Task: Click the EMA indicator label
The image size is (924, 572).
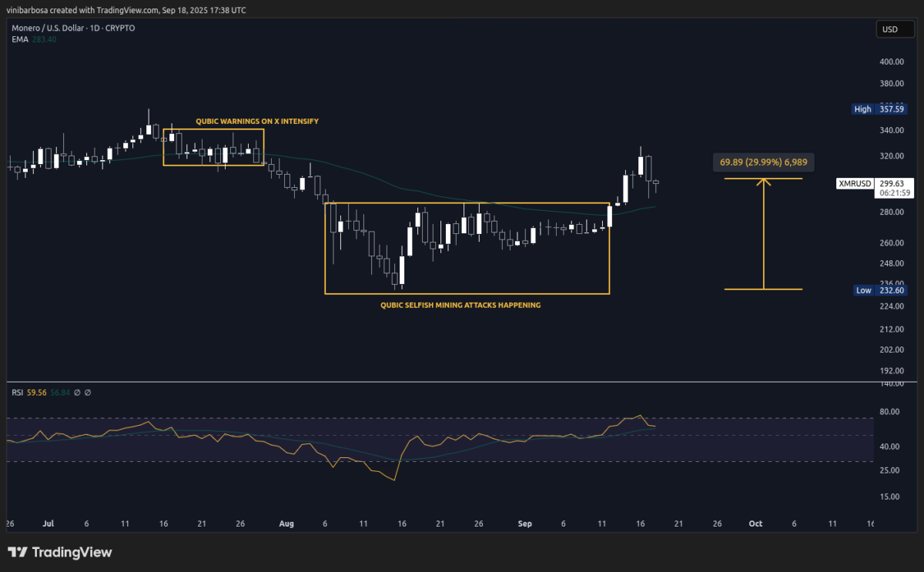Action: point(19,38)
